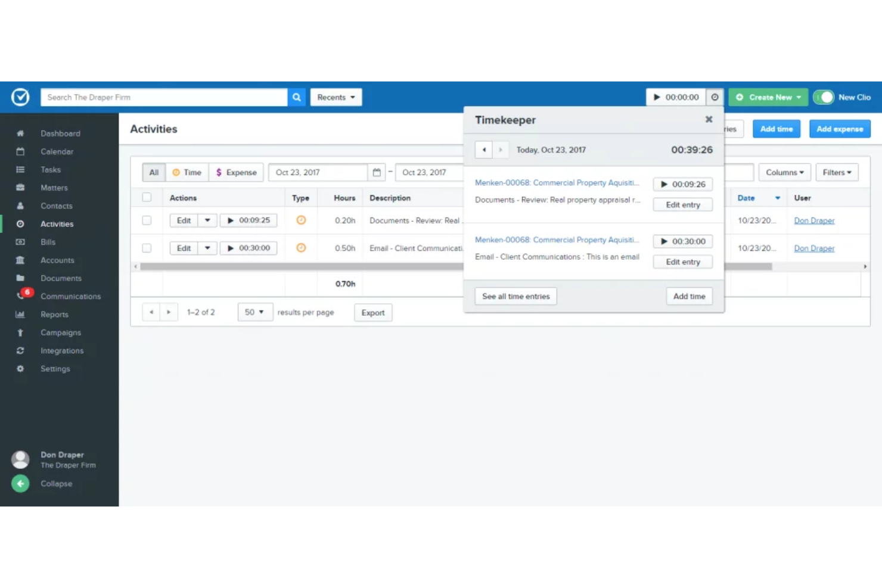Switch to the Expense tab
The width and height of the screenshot is (882, 588).
pyautogui.click(x=236, y=172)
